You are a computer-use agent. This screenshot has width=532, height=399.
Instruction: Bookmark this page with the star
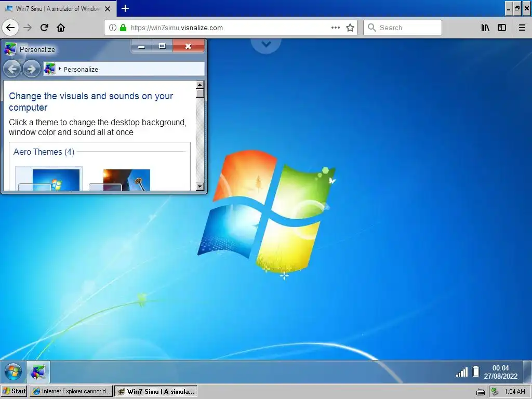tap(350, 28)
